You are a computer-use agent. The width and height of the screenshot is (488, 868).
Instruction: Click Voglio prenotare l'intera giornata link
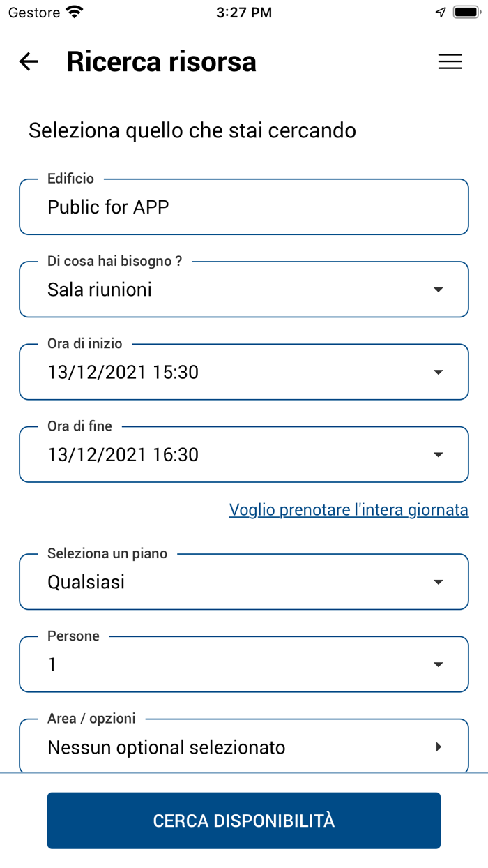(x=349, y=509)
